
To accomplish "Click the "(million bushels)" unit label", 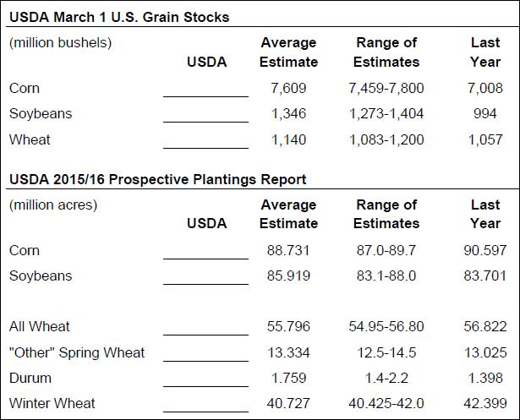I will coord(60,42).
